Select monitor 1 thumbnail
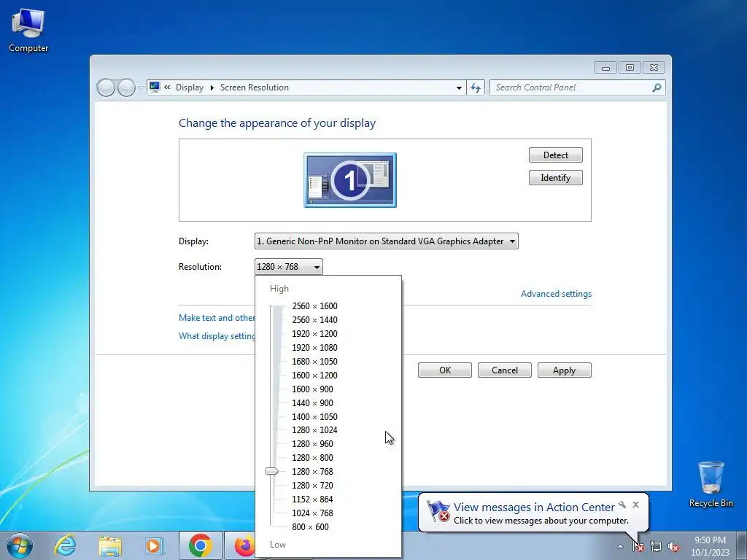 (350, 180)
